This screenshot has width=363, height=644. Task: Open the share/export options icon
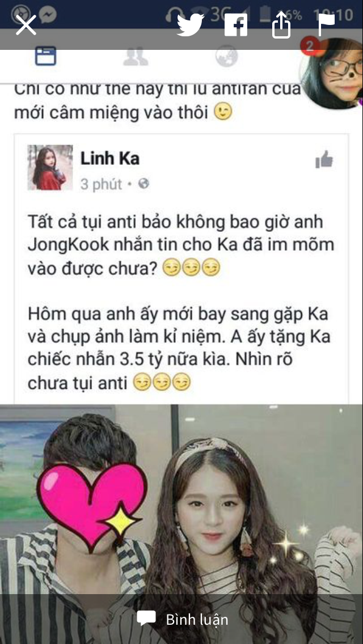pos(281,26)
